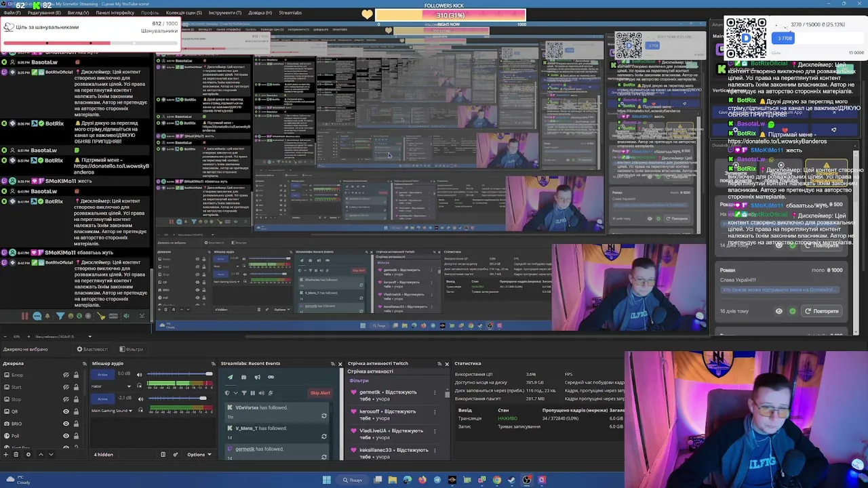Adjust first channel volume slider

(180, 374)
